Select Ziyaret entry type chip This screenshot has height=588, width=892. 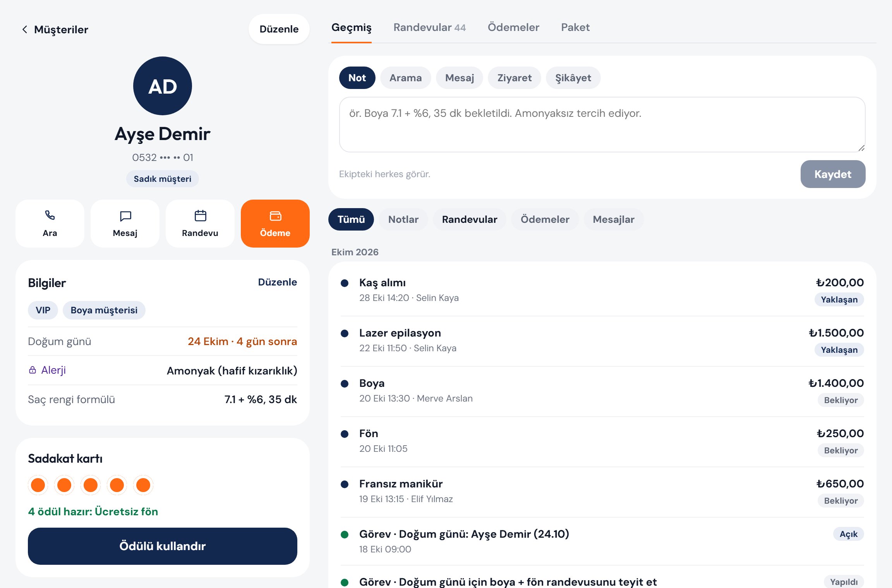click(515, 78)
